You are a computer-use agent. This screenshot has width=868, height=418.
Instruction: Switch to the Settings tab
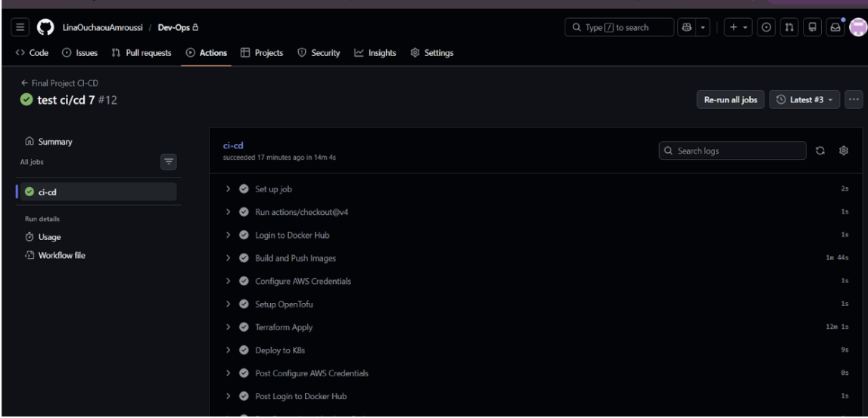(432, 53)
